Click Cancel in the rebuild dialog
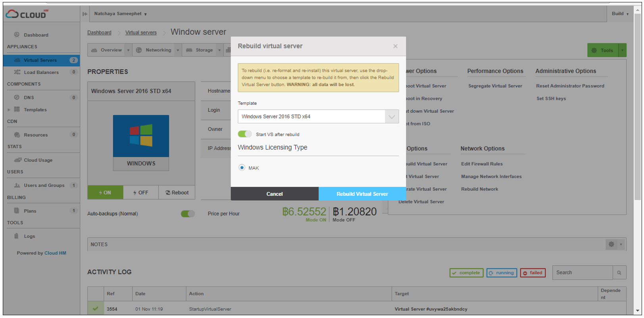The width and height of the screenshot is (644, 318). tap(275, 194)
